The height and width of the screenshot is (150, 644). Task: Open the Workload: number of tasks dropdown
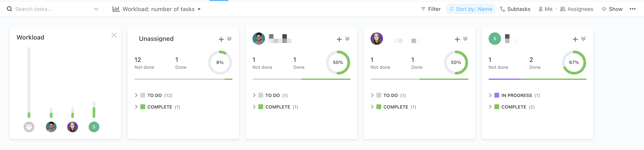(x=157, y=9)
